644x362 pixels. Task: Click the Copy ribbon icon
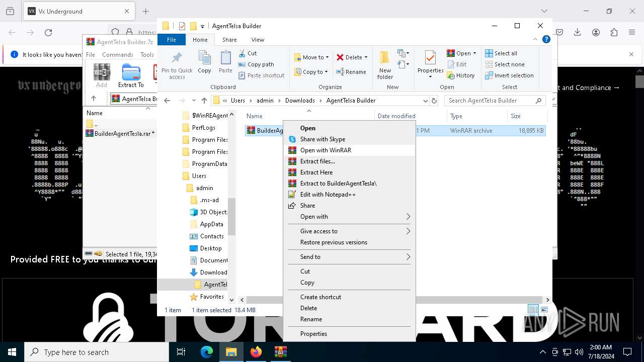tap(204, 58)
